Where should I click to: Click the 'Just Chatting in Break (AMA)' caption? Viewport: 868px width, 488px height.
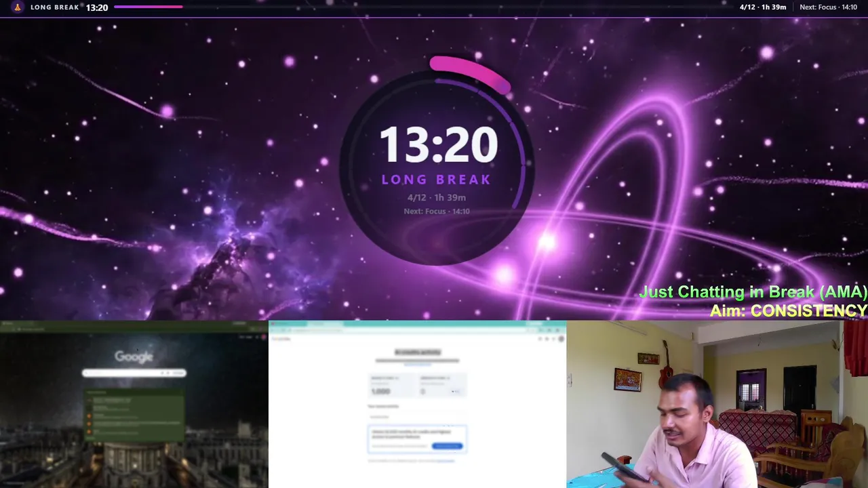click(x=753, y=292)
